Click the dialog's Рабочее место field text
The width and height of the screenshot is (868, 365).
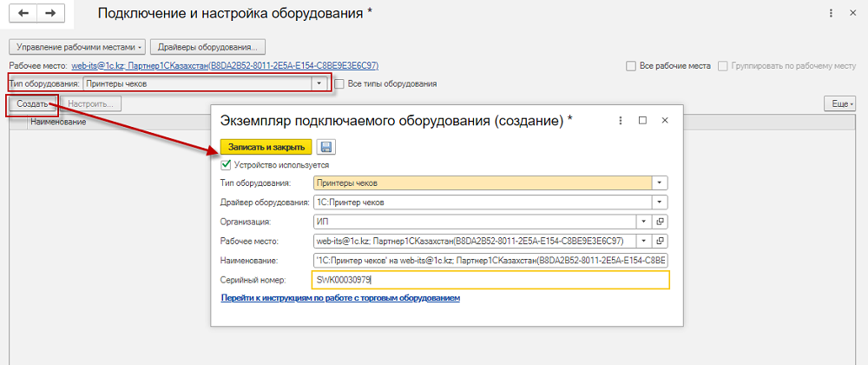(x=475, y=241)
